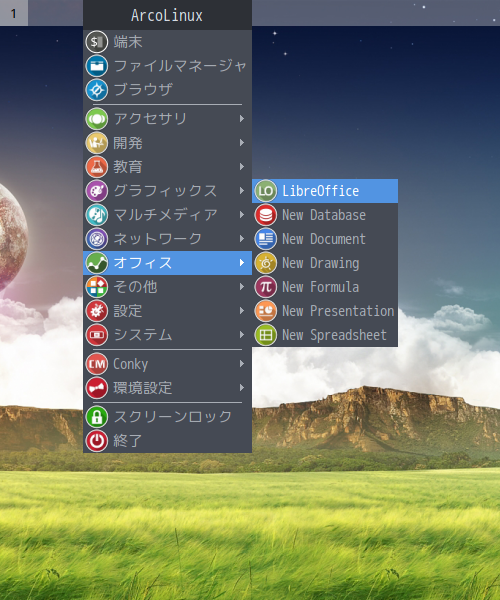Click the 環境設定 bow tie icon

(x=96, y=388)
